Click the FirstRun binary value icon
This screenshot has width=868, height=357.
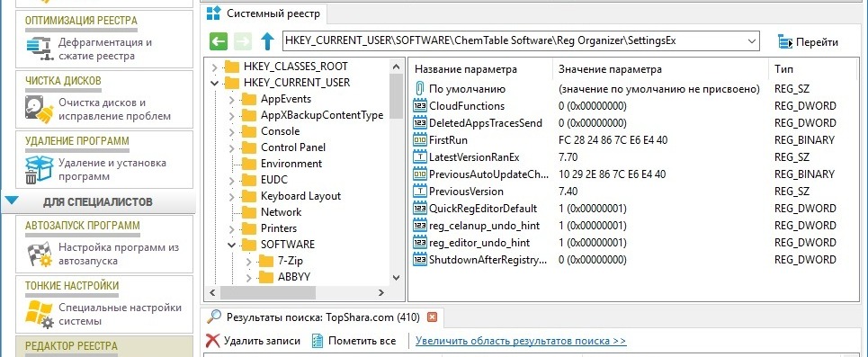(x=419, y=140)
